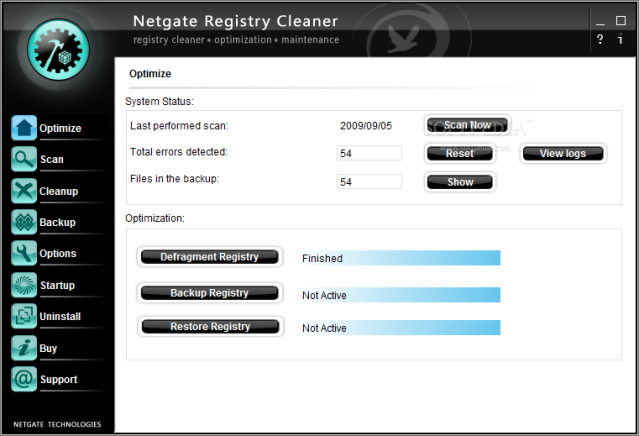Image resolution: width=639 pixels, height=436 pixels.
Task: Click the Optimize house icon in sidebar
Action: 24,128
